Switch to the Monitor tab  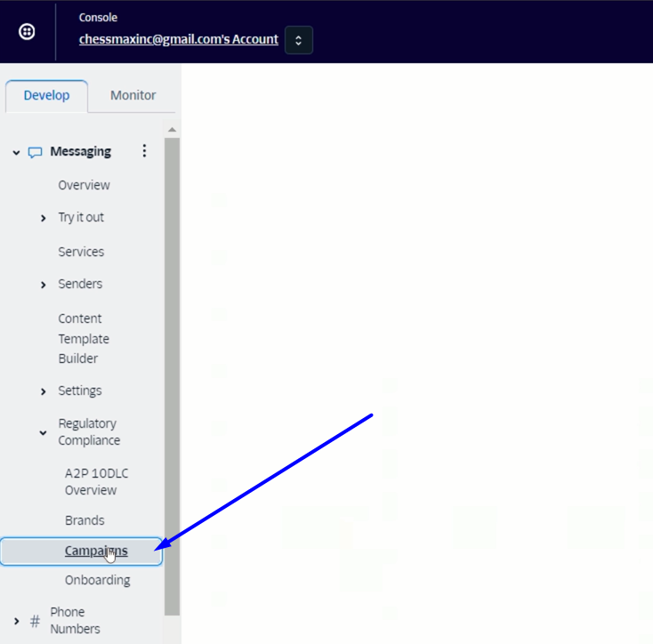coord(133,96)
